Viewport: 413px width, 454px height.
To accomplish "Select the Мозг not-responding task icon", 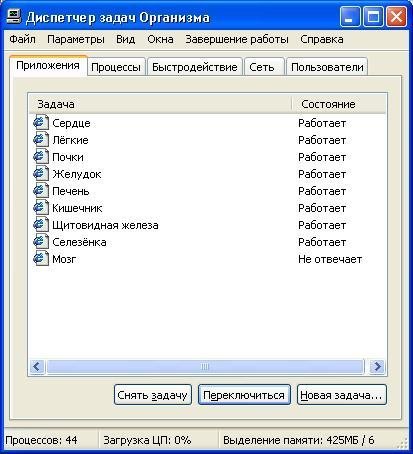I will click(x=41, y=259).
